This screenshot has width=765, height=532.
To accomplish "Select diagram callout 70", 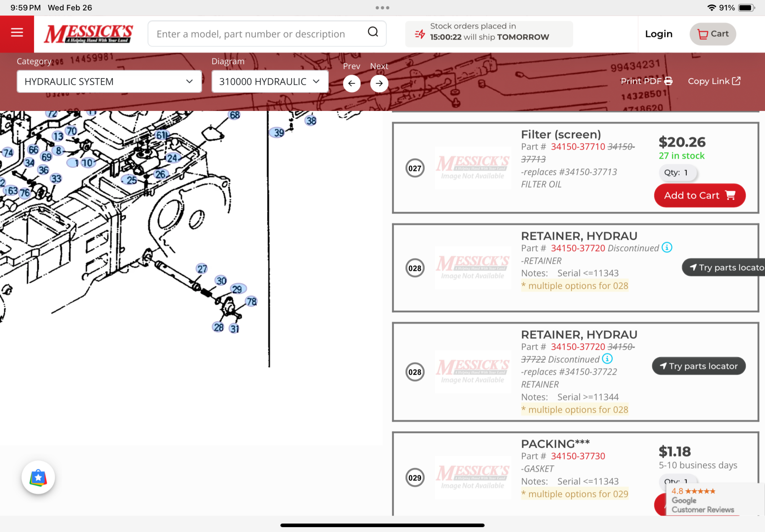I will click(71, 131).
